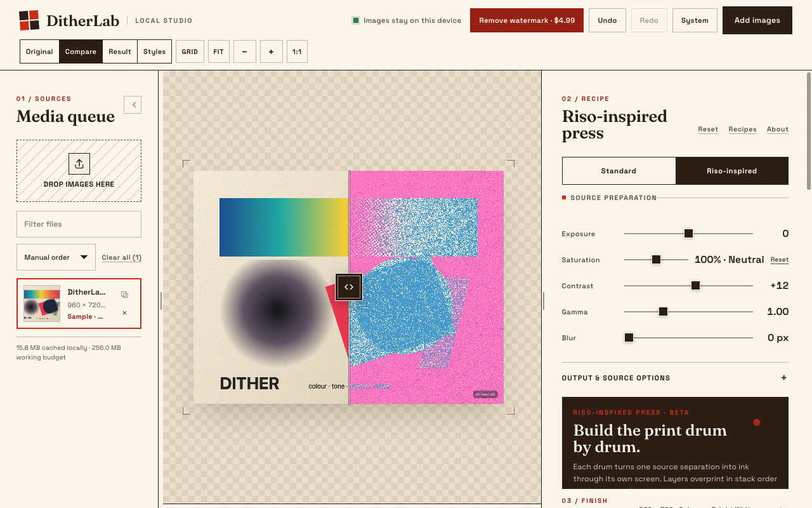Click the sample image thumbnail in queue

point(42,304)
